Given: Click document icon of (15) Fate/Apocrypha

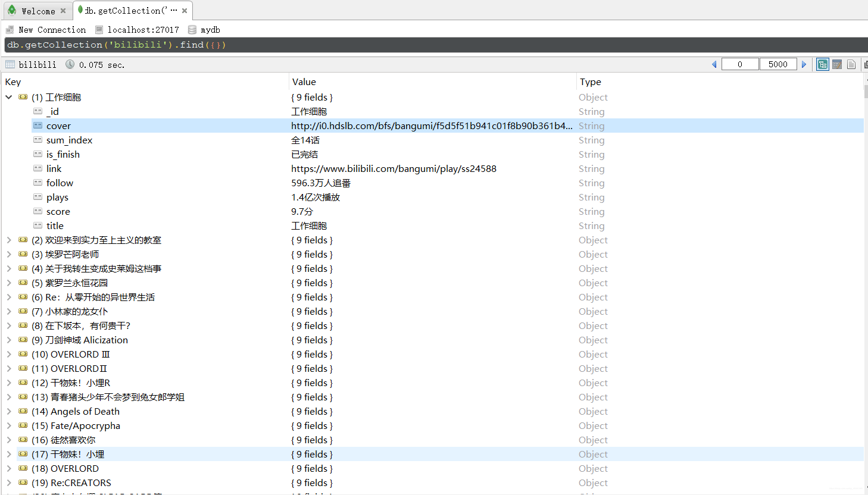Looking at the screenshot, I should (x=23, y=425).
